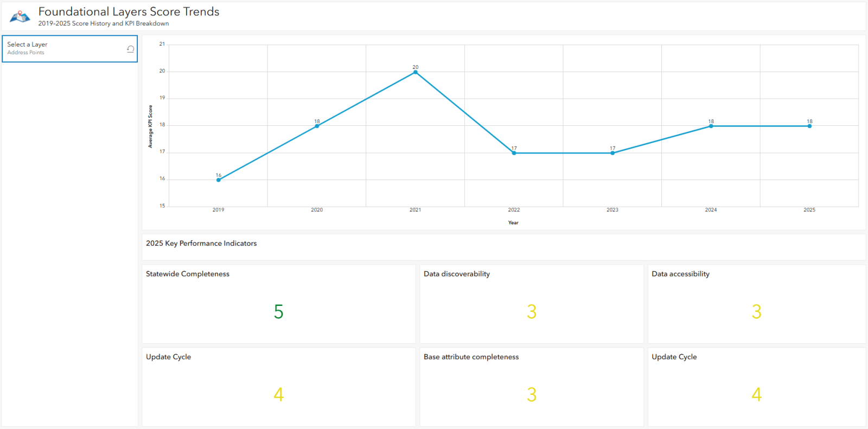Click the Address Points selected value
This screenshot has height=429, width=868.
click(26, 53)
